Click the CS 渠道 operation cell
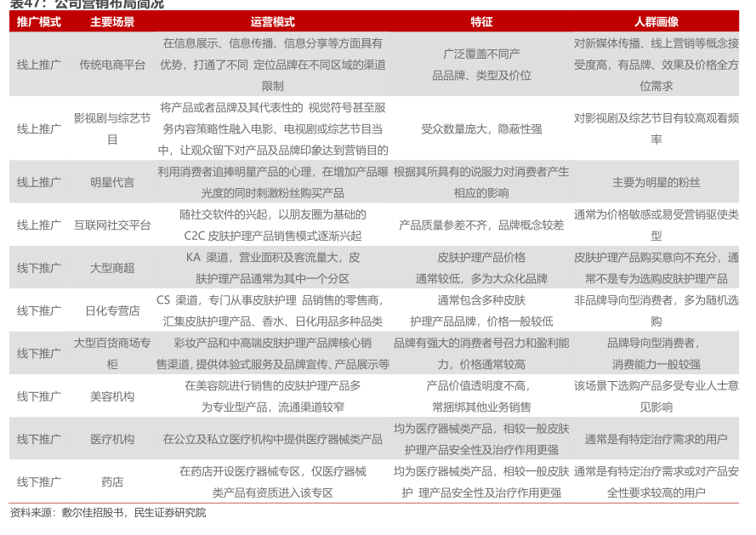The image size is (756, 535). click(273, 310)
